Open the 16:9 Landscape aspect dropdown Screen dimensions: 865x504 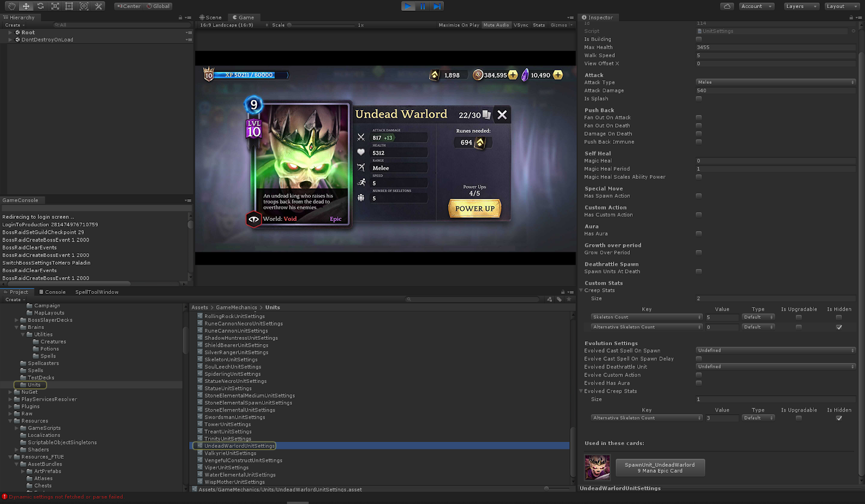[x=234, y=25]
